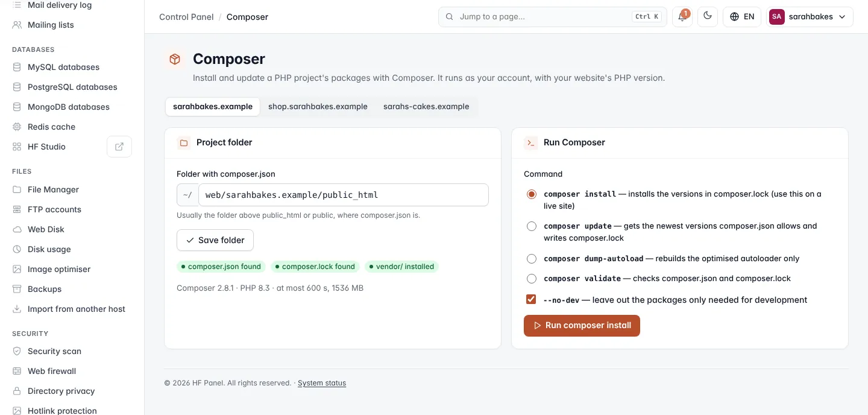Select the composer dump-autoload radio option
Image resolution: width=868 pixels, height=415 pixels.
point(532,259)
